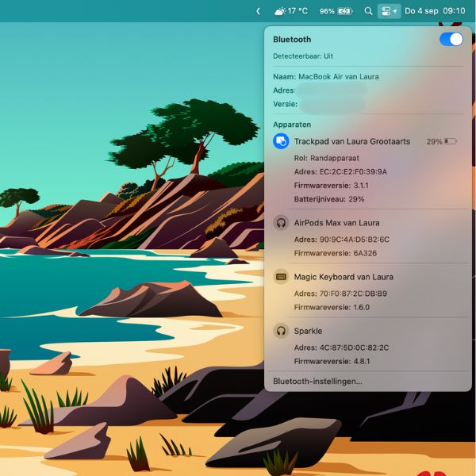Open the weather 17 °C menu item
Screen dimensions: 476x476
[x=291, y=12]
